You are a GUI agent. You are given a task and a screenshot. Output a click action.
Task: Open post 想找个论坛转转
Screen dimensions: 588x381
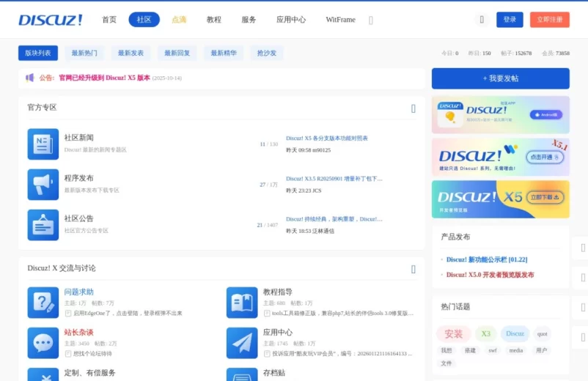(x=92, y=354)
